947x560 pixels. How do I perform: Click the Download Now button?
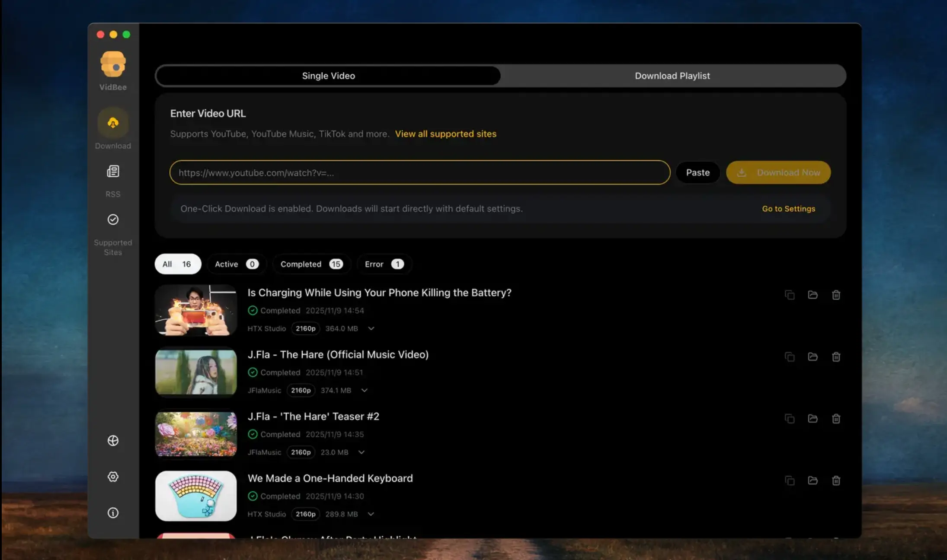tap(778, 172)
